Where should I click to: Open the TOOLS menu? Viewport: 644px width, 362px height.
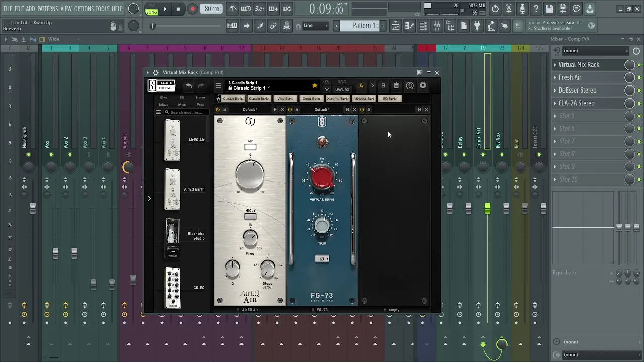pyautogui.click(x=102, y=9)
